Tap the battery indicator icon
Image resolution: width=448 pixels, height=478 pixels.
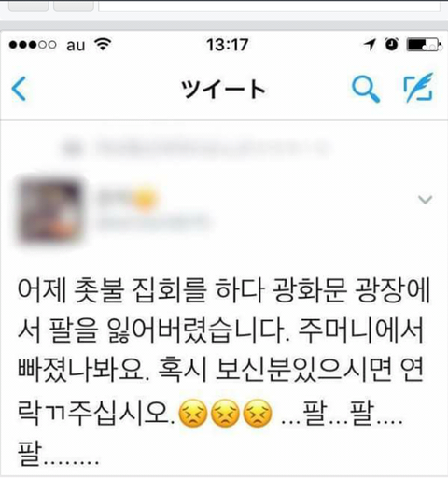pos(425,45)
